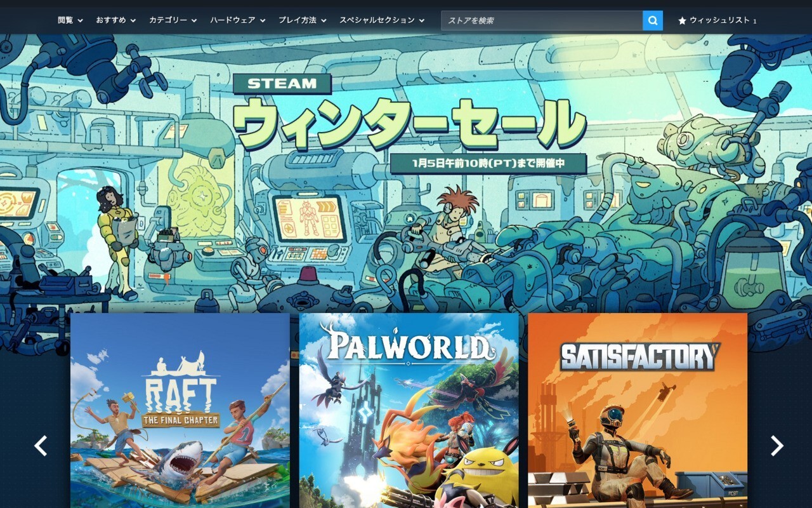Go to previous carousel slide arrow
The height and width of the screenshot is (508, 812).
41,446
